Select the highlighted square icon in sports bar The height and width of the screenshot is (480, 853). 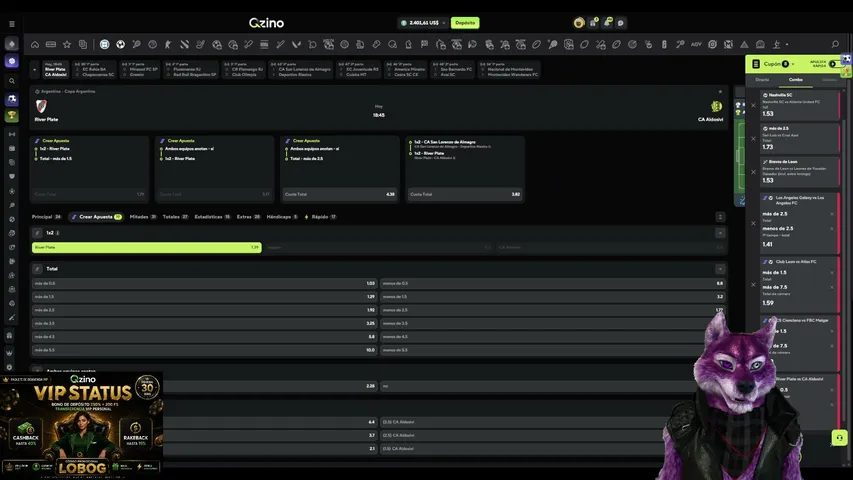click(104, 45)
